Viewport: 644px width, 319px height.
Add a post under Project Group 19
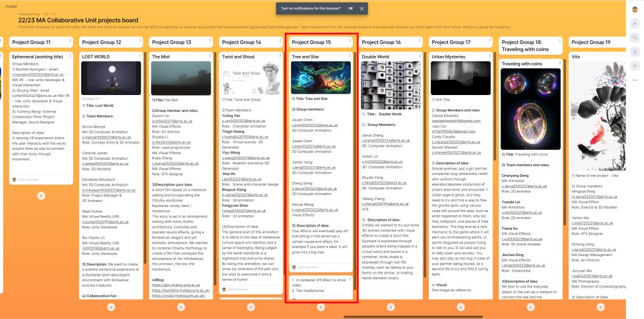point(601,307)
